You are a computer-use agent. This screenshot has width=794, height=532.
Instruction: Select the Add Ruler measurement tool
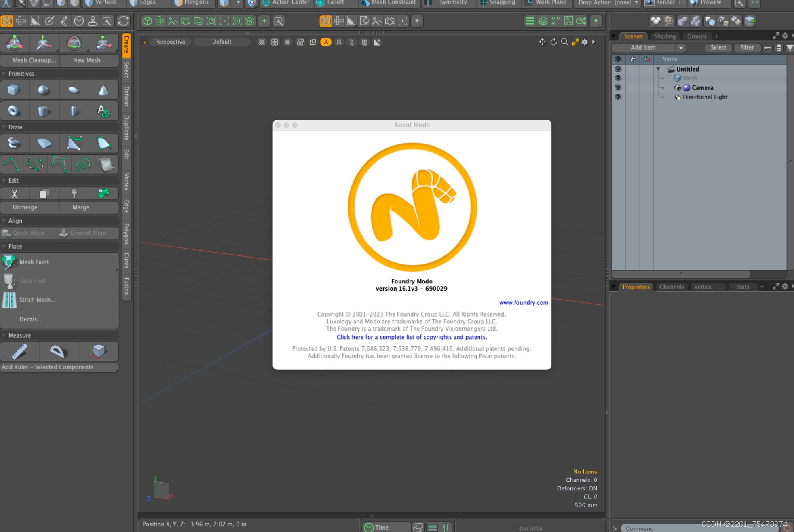(20, 352)
